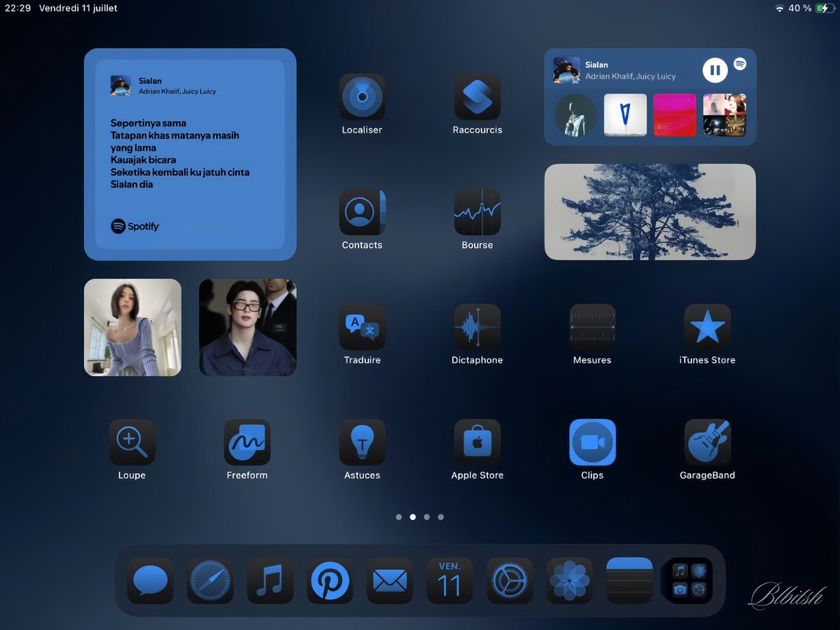Open the blue tree photo widget
The width and height of the screenshot is (840, 630).
pos(650,212)
